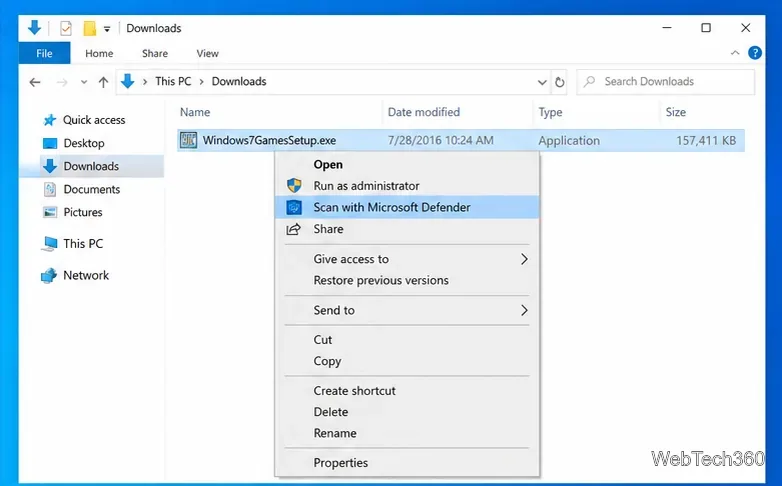The image size is (782, 486).
Task: Click the Run as administrator shield icon
Action: tap(294, 186)
